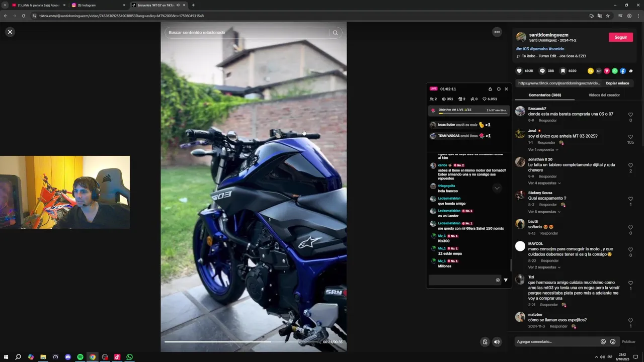Follow santidominguezm with Seguir button
Screen dimensions: 644x362
(x=620, y=37)
